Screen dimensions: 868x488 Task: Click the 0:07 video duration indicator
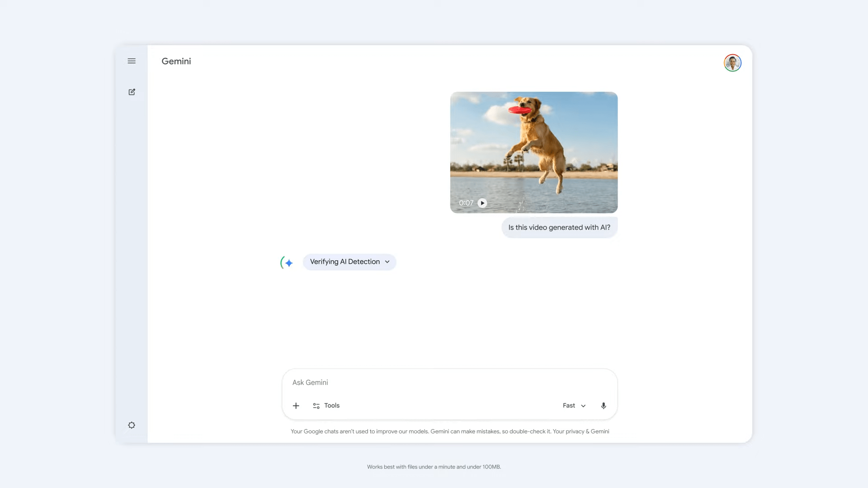coord(466,203)
